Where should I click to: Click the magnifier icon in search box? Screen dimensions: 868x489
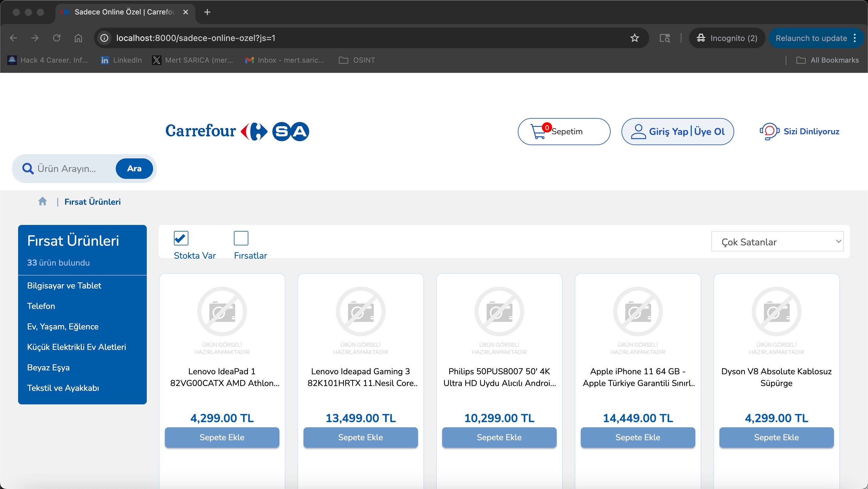pyautogui.click(x=28, y=169)
